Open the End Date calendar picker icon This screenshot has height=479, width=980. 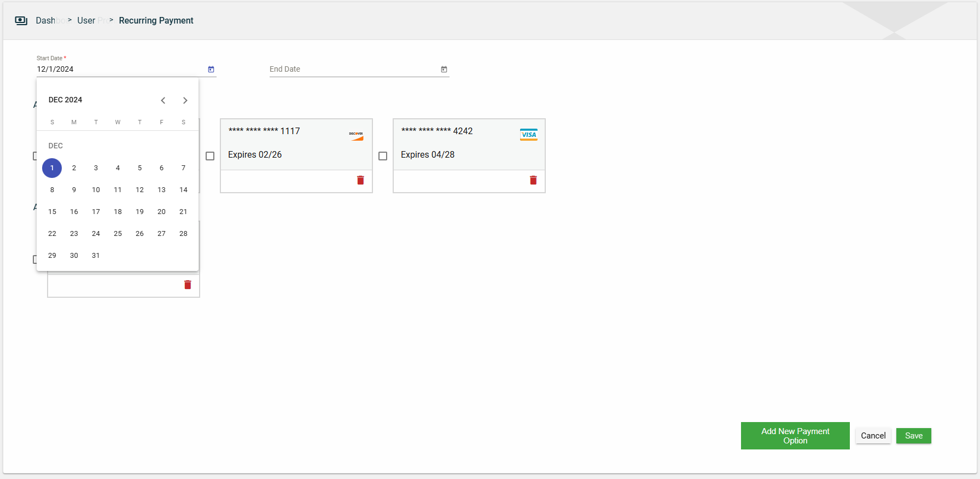(444, 70)
